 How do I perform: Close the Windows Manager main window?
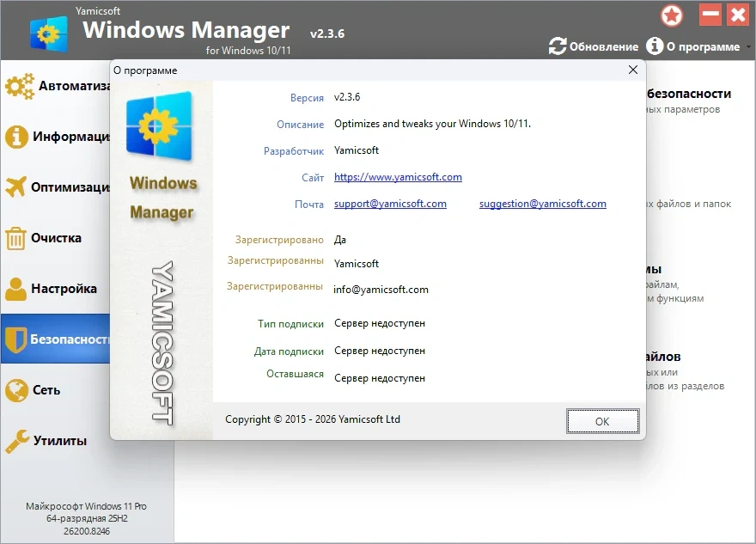pos(738,15)
